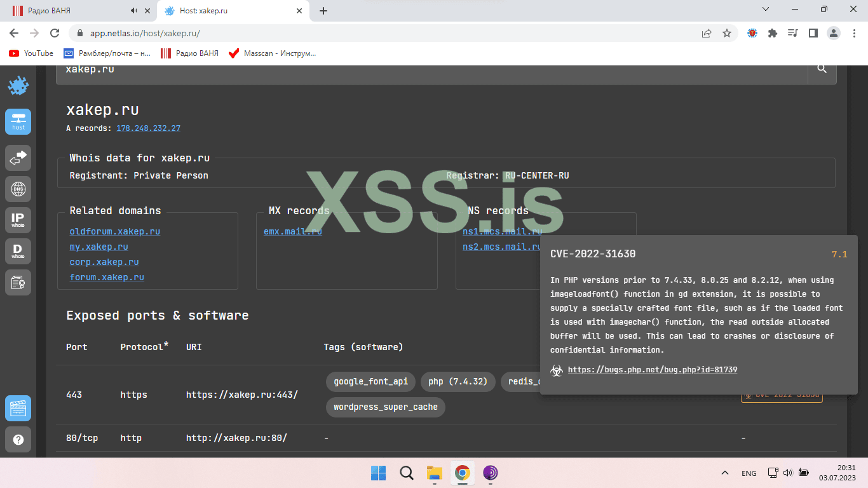Open the Радио ВАНЯ bookmark
868x488 pixels.
click(189, 53)
